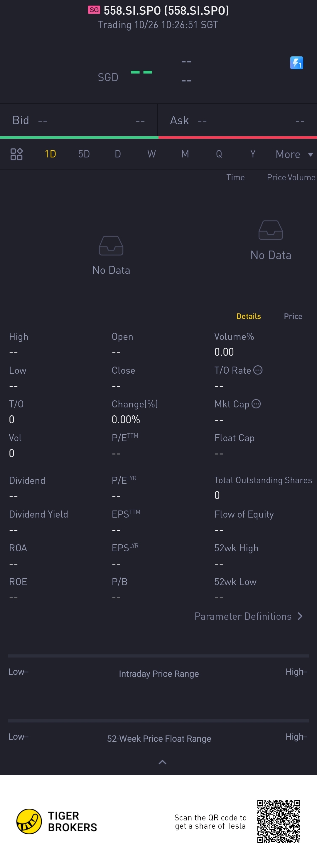Tap the blue lightning quick-trade icon
Image resolution: width=317 pixels, height=868 pixels.
pos(296,63)
